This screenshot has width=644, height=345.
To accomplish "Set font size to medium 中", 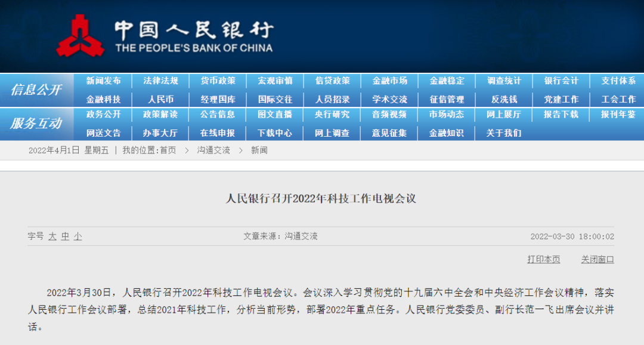I will tap(65, 236).
